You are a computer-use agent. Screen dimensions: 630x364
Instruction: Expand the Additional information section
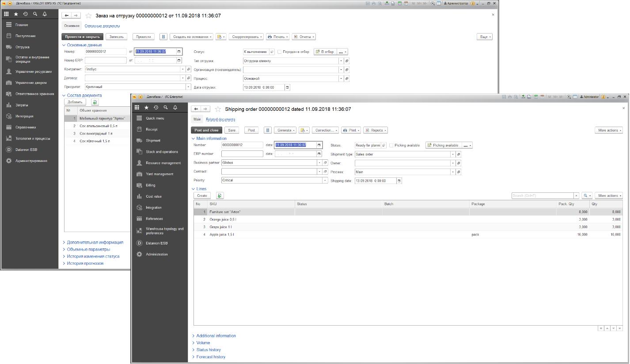pos(216,336)
